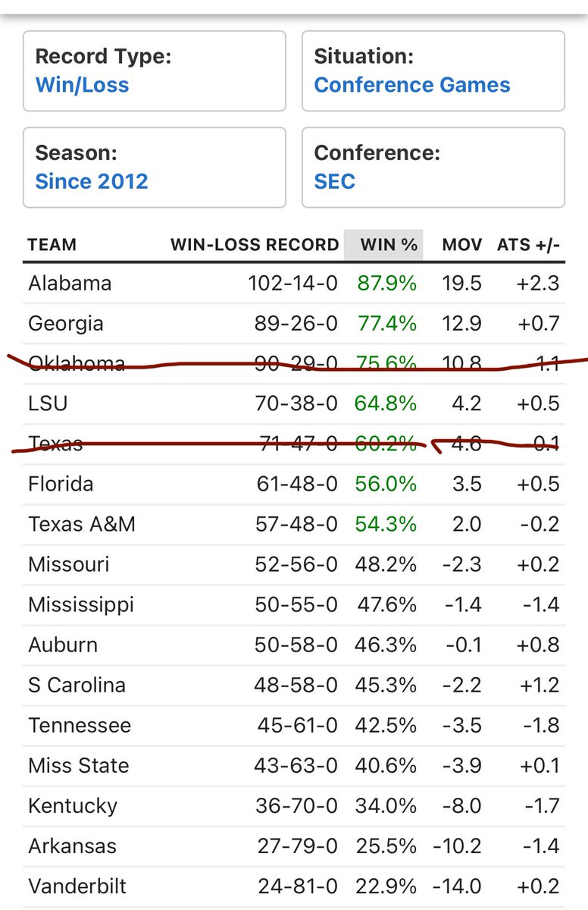Change the Season Since 2012 filter
Screen dimensions: 588x910
(155, 167)
